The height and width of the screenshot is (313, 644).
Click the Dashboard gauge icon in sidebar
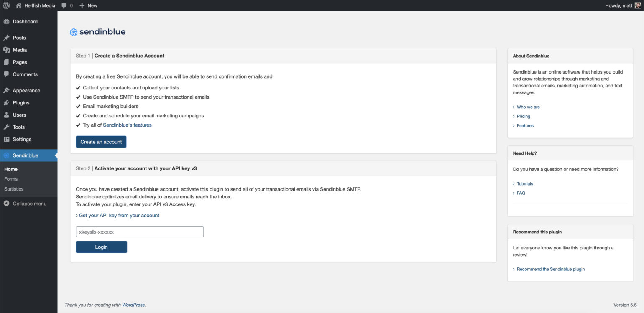point(6,22)
